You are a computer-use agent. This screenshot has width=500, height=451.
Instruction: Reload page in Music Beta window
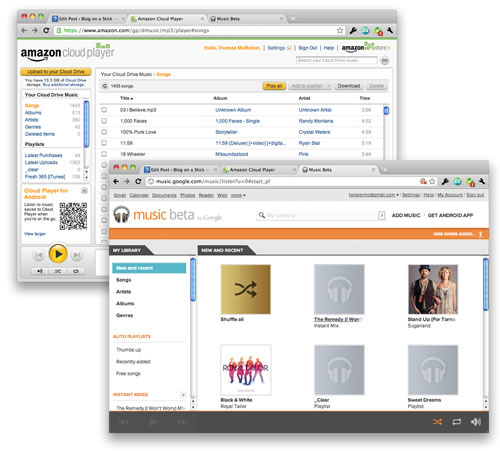pyautogui.click(x=138, y=181)
